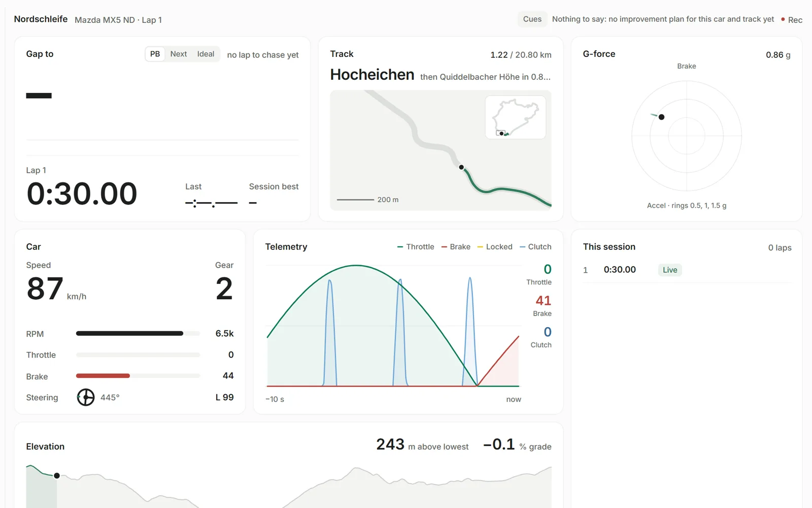The height and width of the screenshot is (508, 812).
Task: Click the elevation profile position marker
Action: (x=57, y=475)
